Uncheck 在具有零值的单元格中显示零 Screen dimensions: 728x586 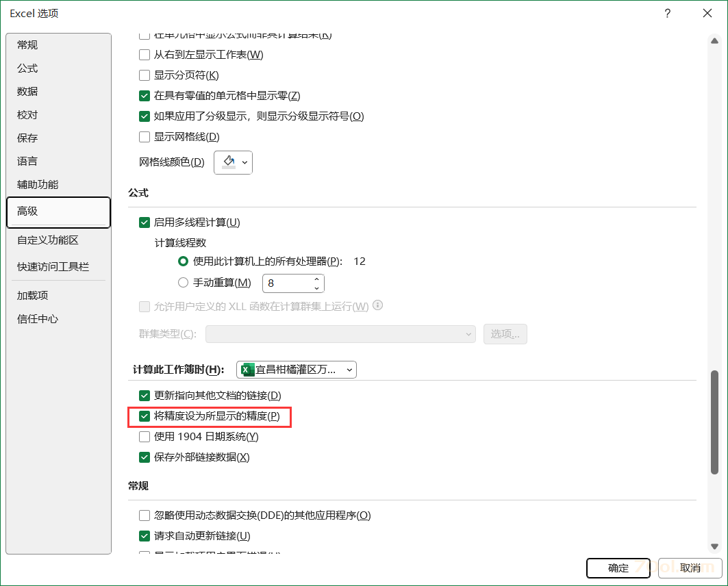145,96
